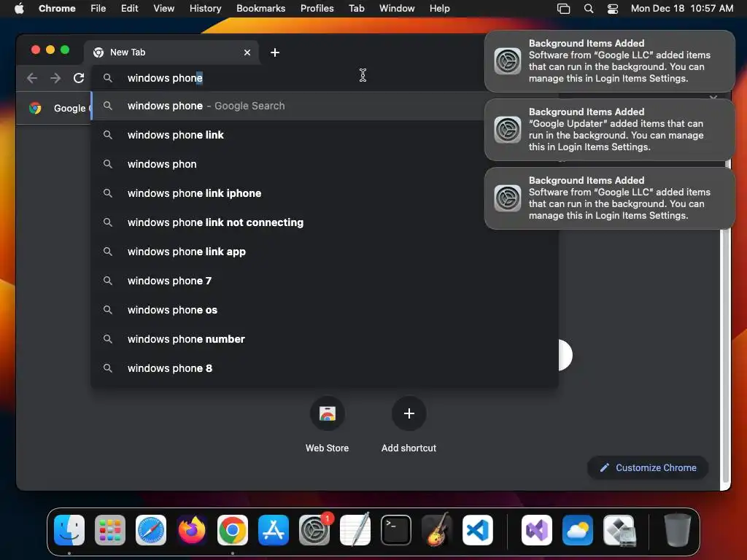
Task: Open TextEdit from the Dock
Action: (355, 530)
